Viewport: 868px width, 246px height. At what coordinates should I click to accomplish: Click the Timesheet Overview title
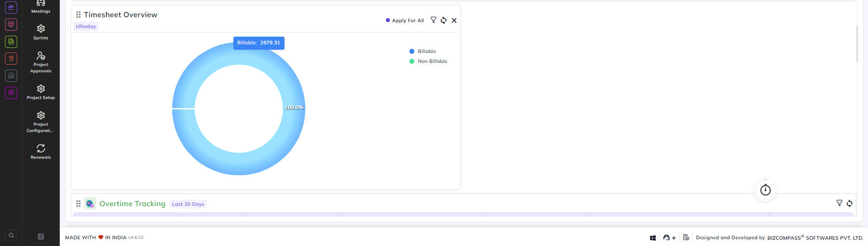(x=121, y=14)
